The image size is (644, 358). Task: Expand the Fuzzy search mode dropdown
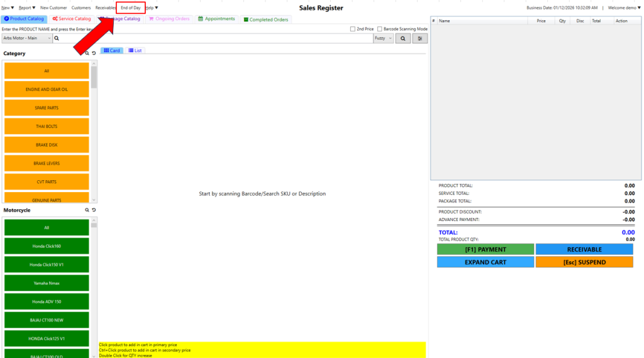click(x=383, y=38)
